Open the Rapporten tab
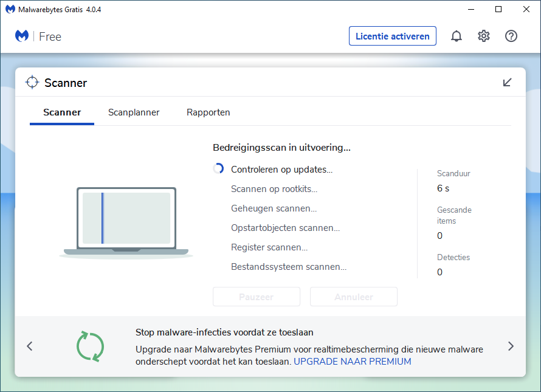 [208, 112]
